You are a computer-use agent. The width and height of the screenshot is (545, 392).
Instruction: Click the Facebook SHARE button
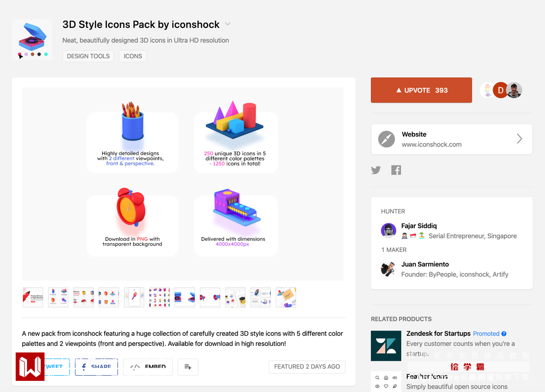96,367
